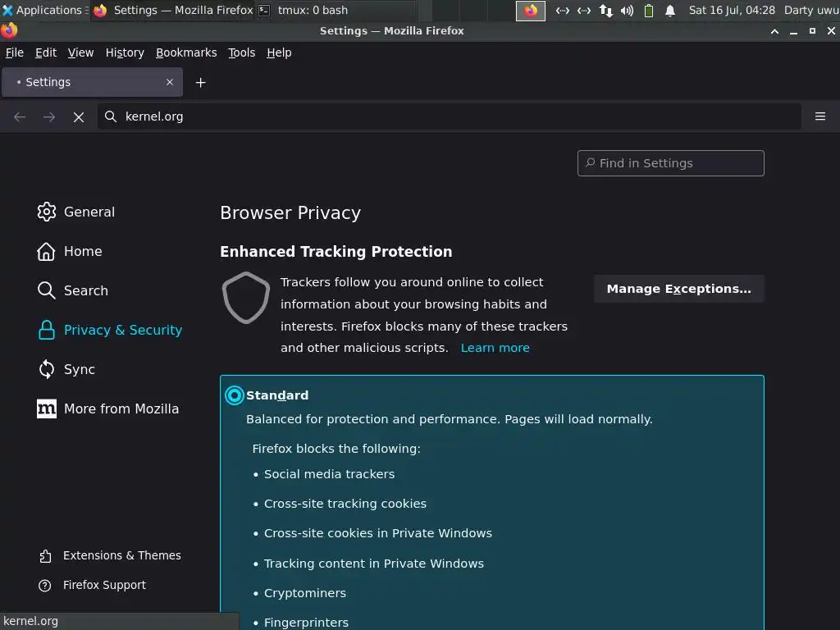The width and height of the screenshot is (840, 630).
Task: Click 'Social media trackers' list item
Action: click(x=329, y=474)
